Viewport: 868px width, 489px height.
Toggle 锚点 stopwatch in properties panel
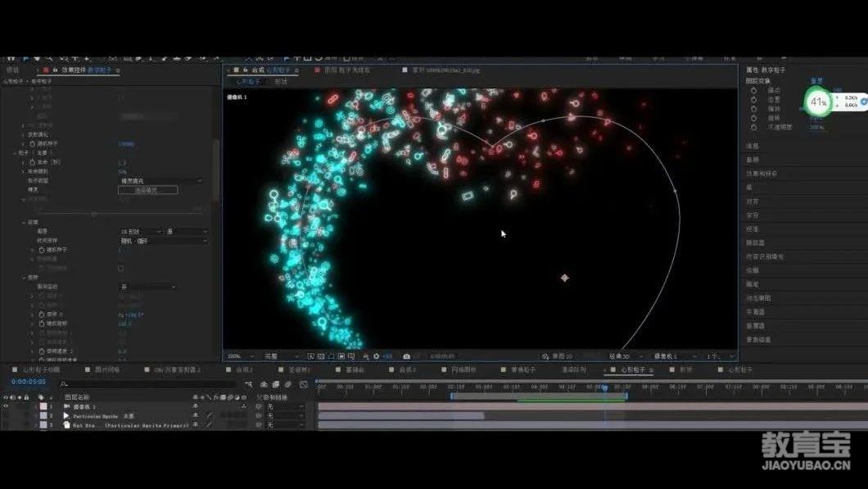753,90
